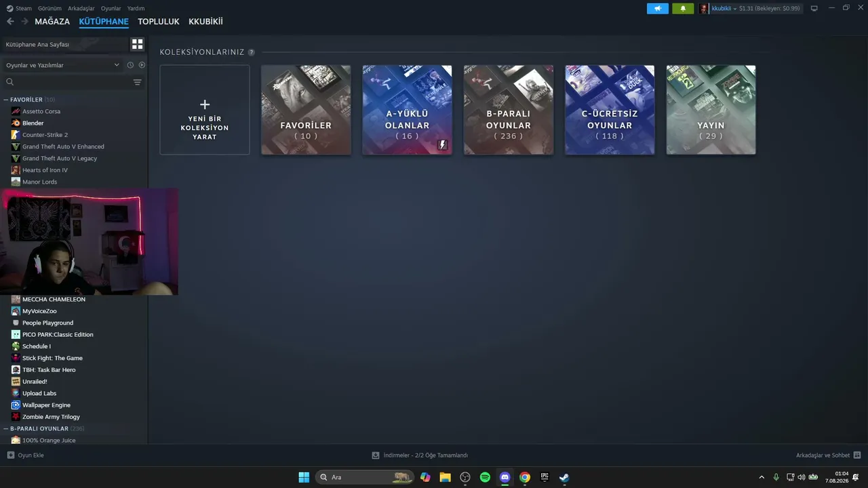Enter Big Picture mode monitor icon
The width and height of the screenshot is (868, 488).
tap(814, 8)
